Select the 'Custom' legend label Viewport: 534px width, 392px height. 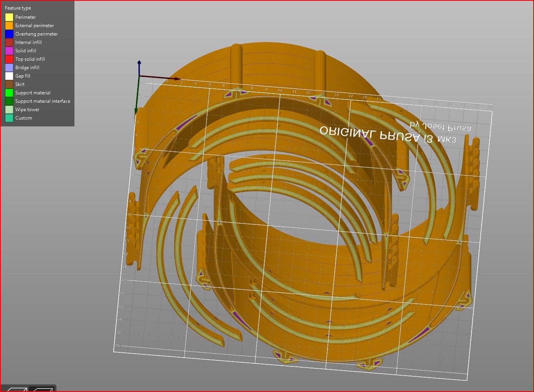point(24,118)
